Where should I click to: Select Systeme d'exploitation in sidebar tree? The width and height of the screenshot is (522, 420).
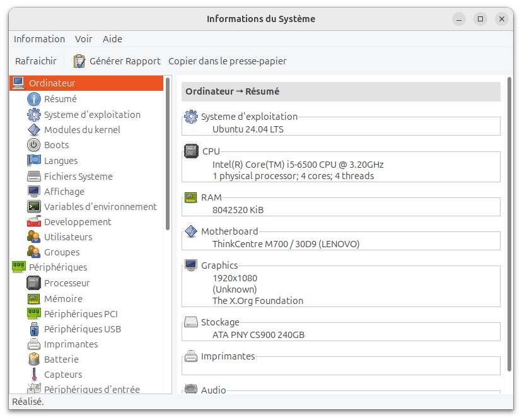pos(92,115)
